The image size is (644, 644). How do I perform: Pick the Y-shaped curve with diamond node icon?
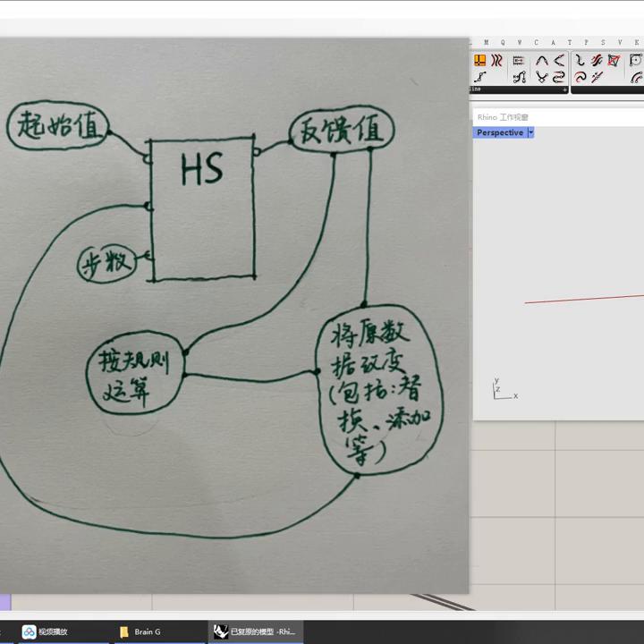point(542,77)
